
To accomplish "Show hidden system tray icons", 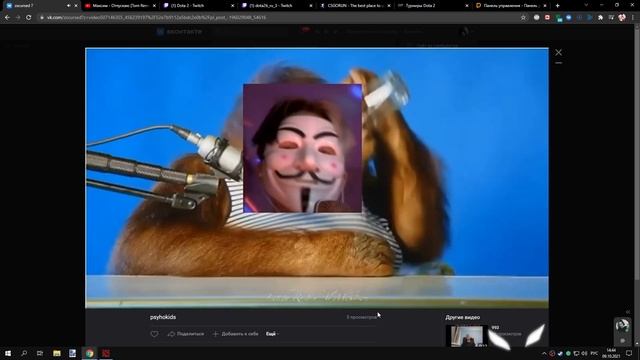I will pos(544,353).
